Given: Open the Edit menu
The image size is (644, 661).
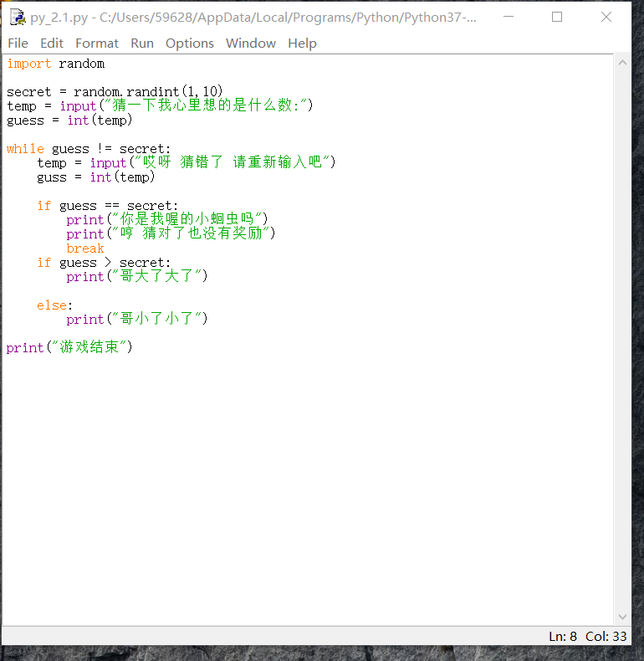Looking at the screenshot, I should [51, 43].
